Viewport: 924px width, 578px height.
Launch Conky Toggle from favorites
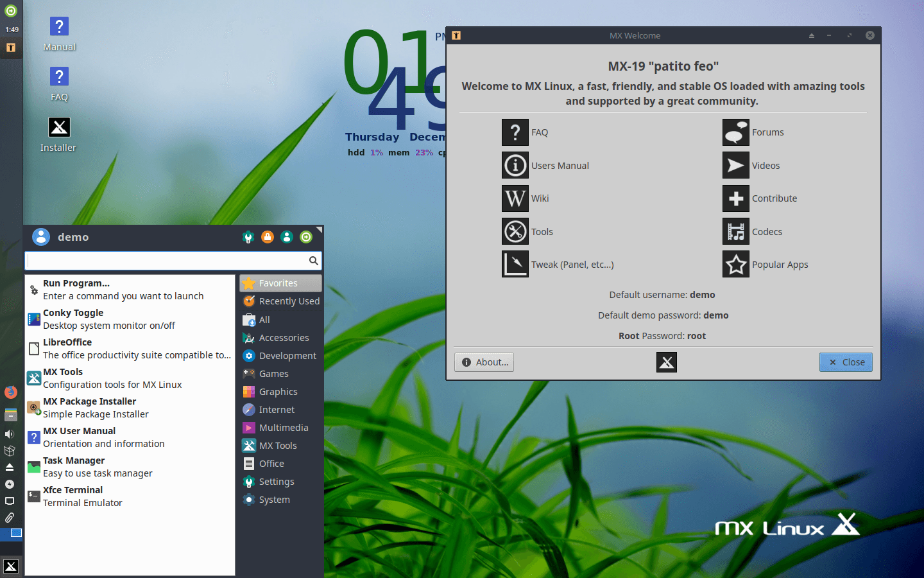(x=130, y=319)
